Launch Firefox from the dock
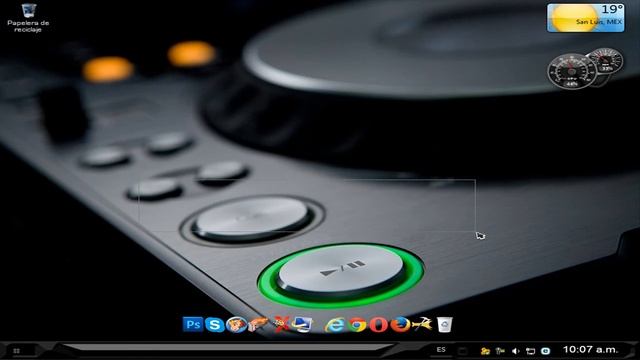 point(400,325)
